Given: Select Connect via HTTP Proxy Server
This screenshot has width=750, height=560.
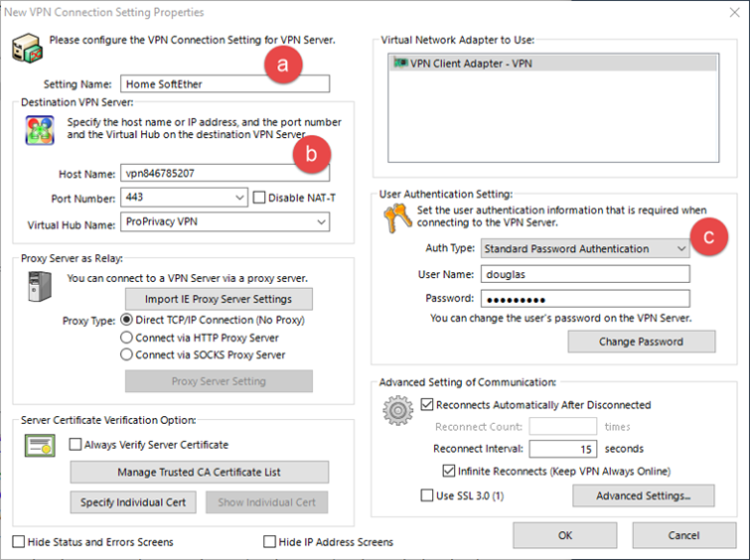Looking at the screenshot, I should pyautogui.click(x=126, y=338).
